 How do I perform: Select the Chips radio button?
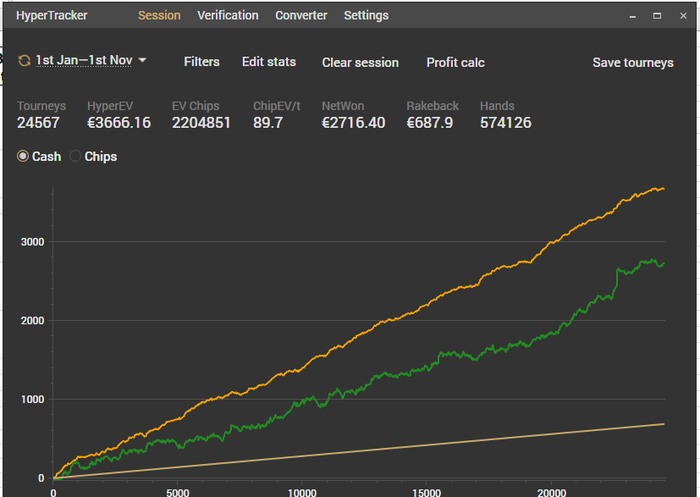pos(75,156)
